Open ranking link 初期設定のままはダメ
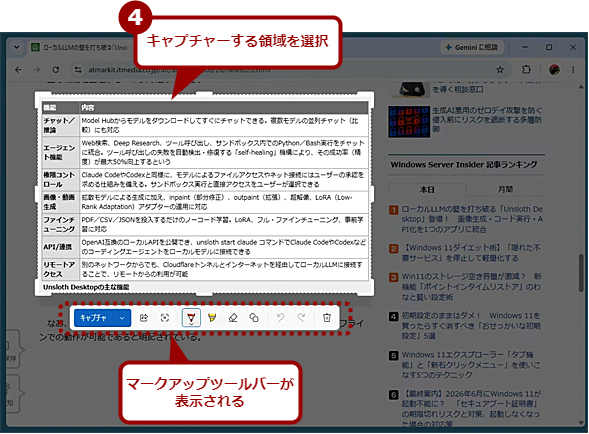 click(471, 325)
